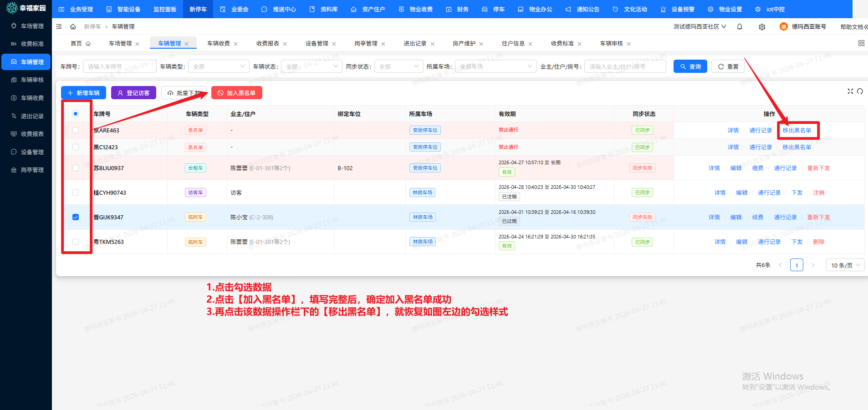
Task: Collapse sidebar using the hamburger icon
Action: click(x=59, y=27)
